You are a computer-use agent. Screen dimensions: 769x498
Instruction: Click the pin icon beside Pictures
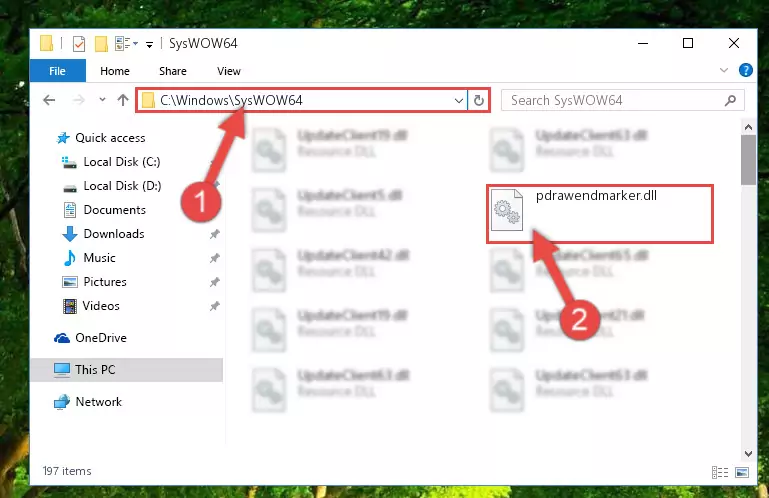pyautogui.click(x=214, y=282)
